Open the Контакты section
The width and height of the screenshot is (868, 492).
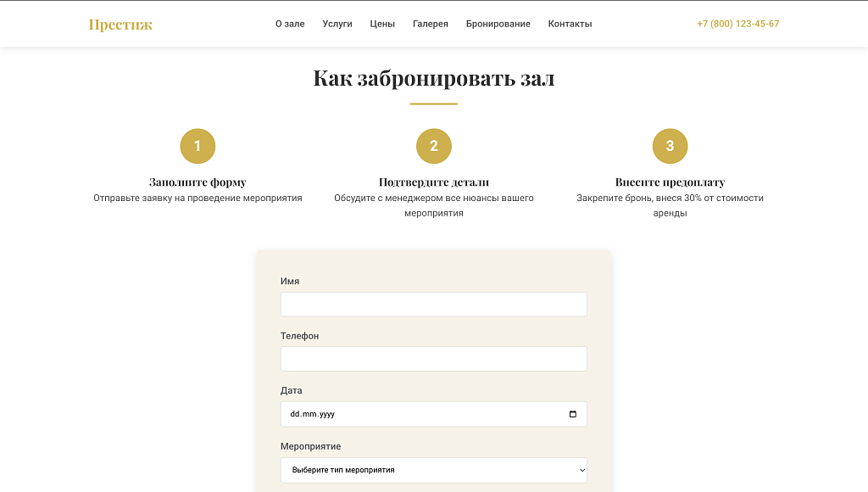(x=570, y=24)
